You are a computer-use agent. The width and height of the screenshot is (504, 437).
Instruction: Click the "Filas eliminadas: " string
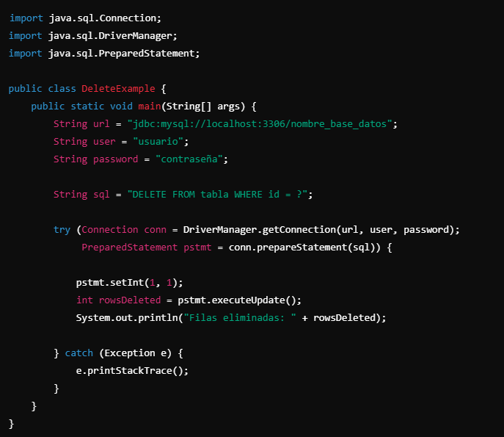click(x=240, y=318)
